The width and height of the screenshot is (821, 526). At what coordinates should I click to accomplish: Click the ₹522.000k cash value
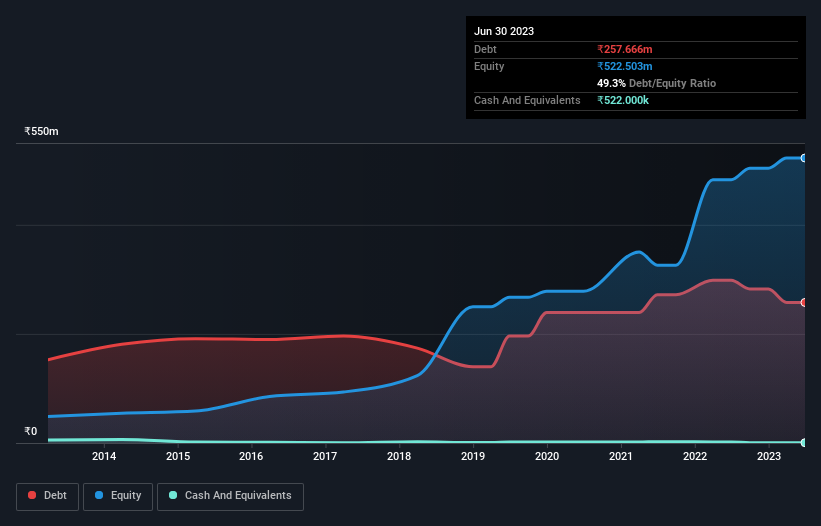click(623, 100)
